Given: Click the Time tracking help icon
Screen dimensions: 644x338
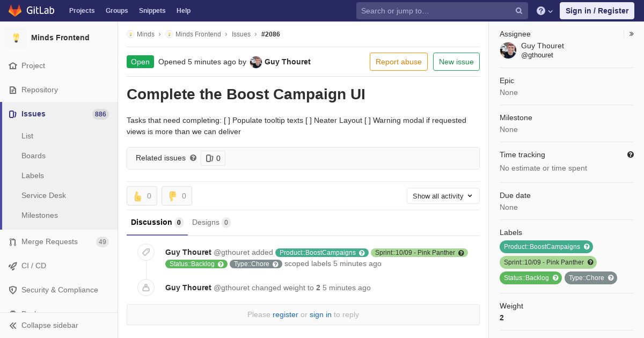Looking at the screenshot, I should click(x=631, y=155).
